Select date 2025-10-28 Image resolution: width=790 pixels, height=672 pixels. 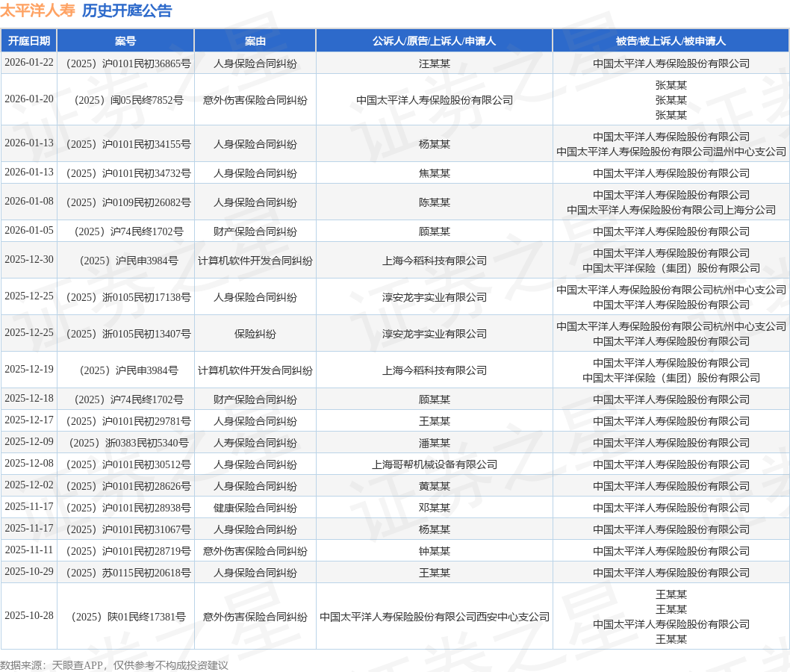coord(28,615)
